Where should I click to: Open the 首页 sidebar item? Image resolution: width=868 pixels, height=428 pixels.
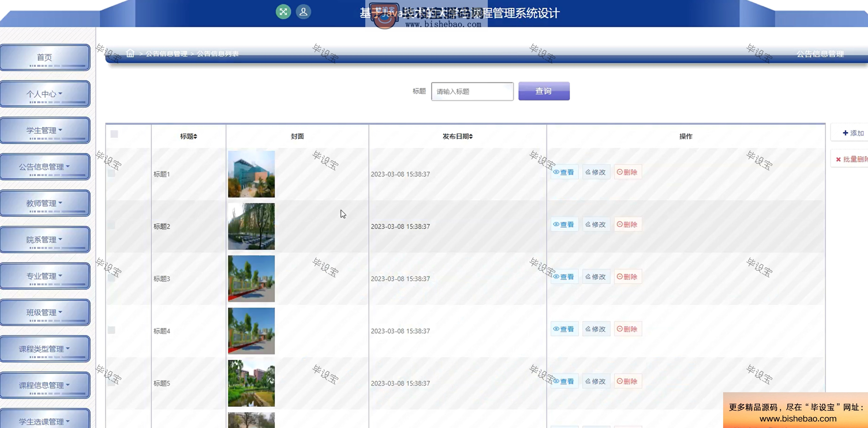point(45,57)
